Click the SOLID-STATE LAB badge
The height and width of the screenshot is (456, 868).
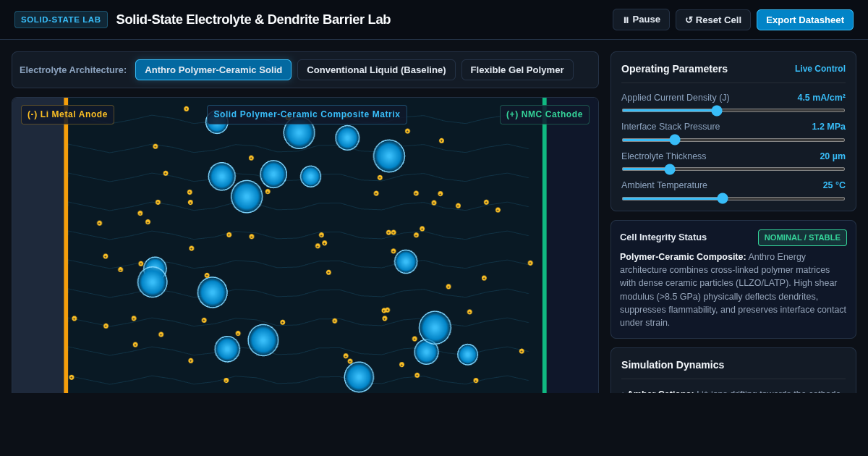point(61,20)
